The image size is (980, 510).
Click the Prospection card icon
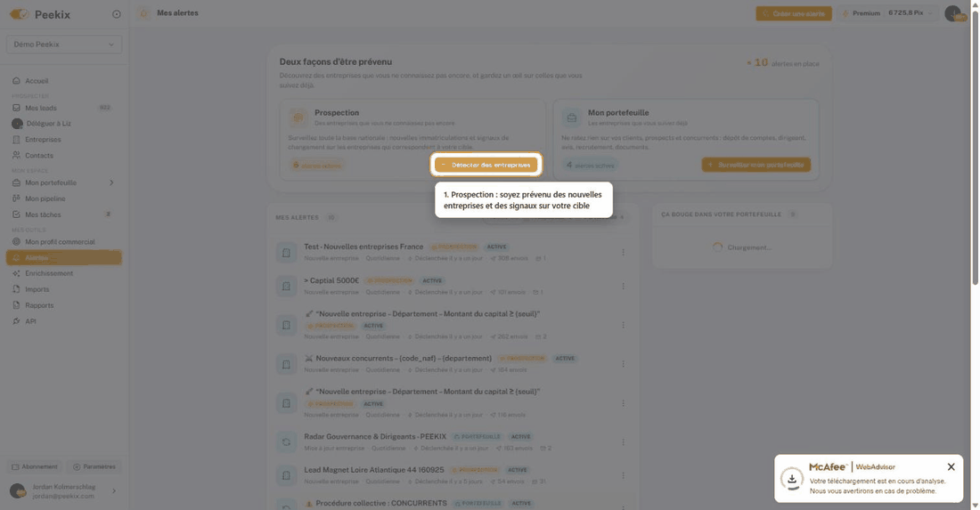(298, 117)
